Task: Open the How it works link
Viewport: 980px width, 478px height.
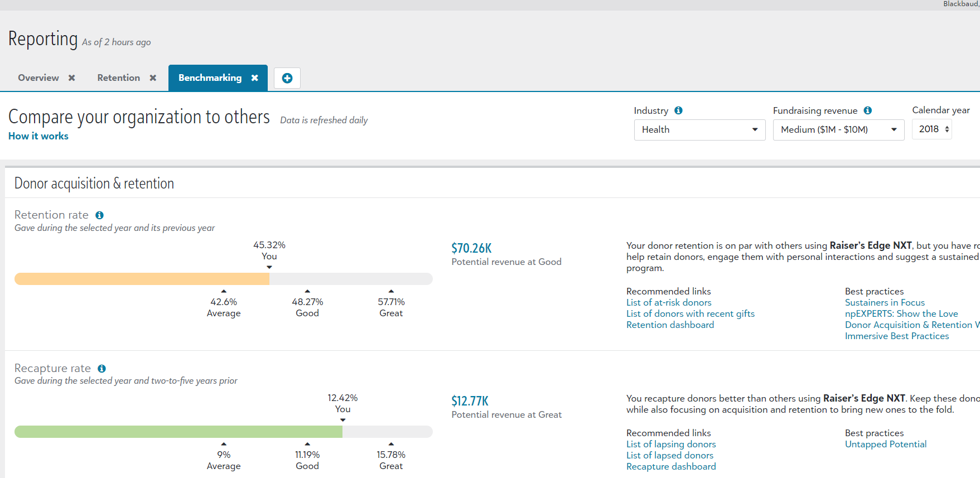Action: (38, 136)
